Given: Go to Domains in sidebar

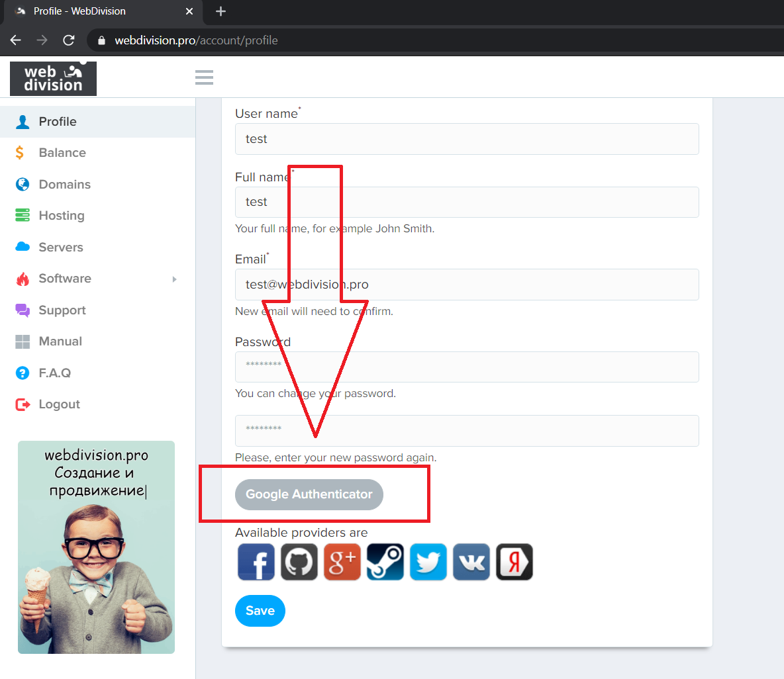Looking at the screenshot, I should (x=64, y=185).
